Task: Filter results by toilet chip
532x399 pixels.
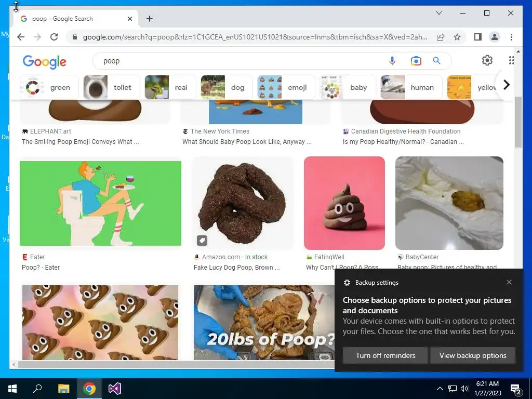Action: [112, 87]
